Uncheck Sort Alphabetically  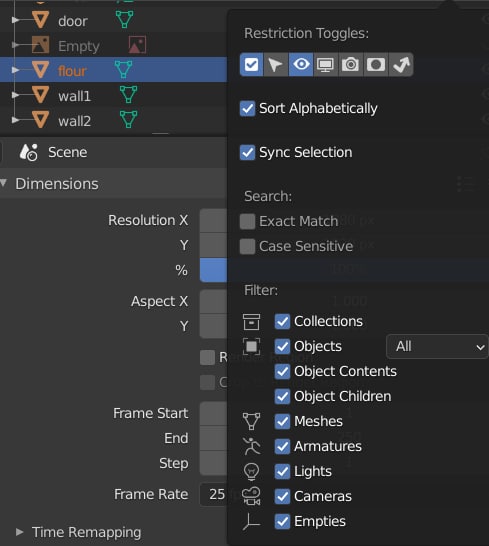(x=247, y=109)
